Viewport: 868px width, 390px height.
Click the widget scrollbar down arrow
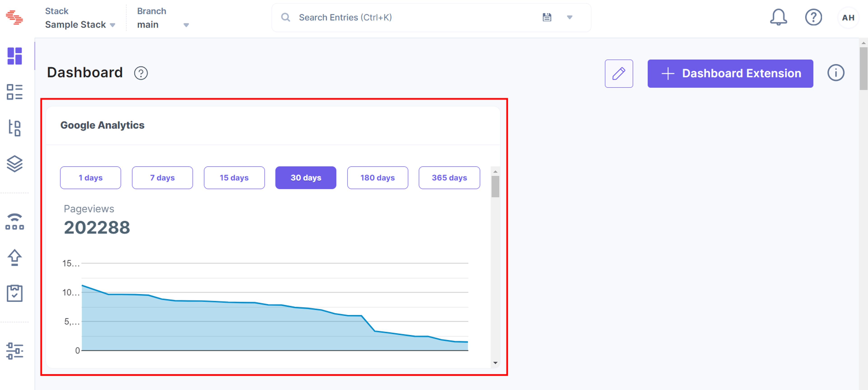point(495,363)
